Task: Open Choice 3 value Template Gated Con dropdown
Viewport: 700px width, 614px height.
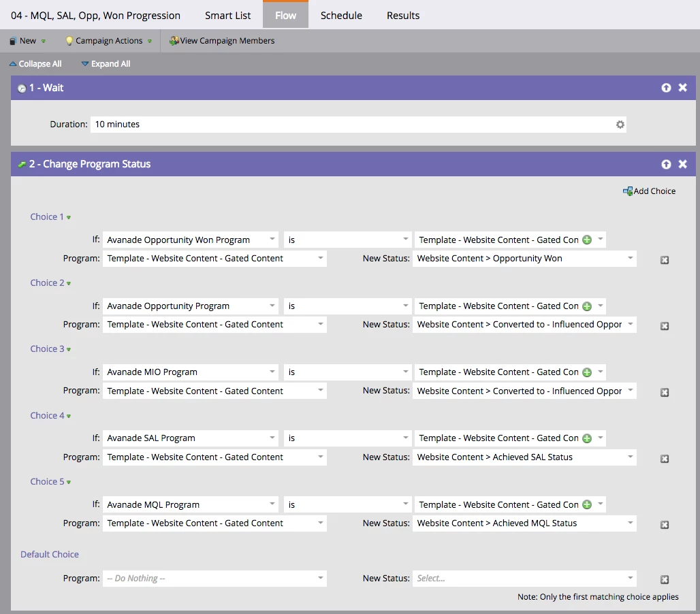Action: (x=510, y=372)
